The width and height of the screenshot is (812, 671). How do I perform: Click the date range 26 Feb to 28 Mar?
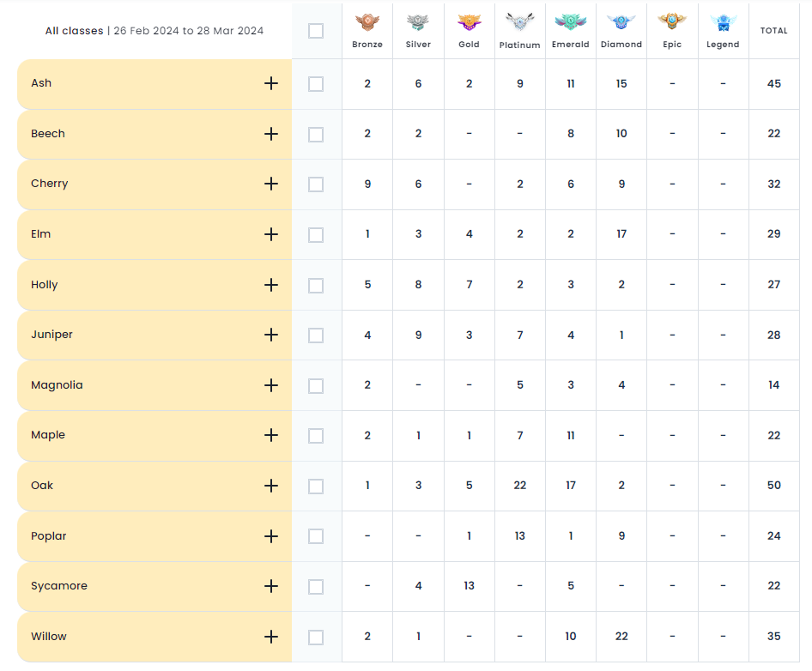coord(189,31)
